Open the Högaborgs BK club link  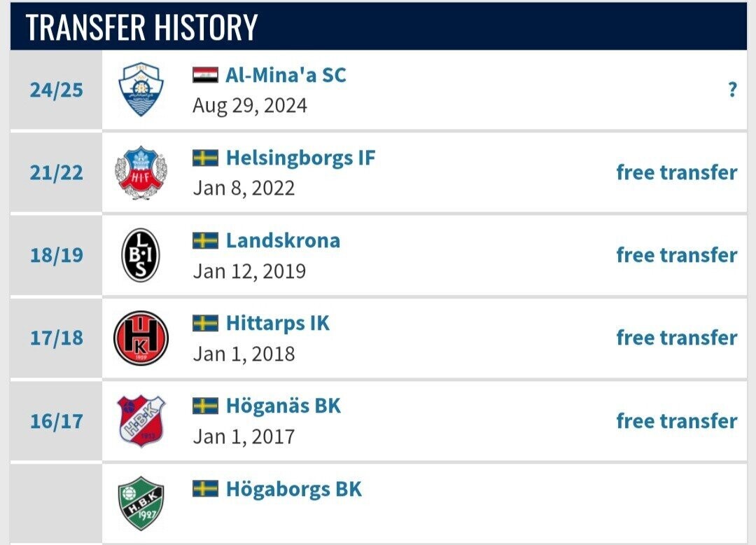[x=293, y=488]
